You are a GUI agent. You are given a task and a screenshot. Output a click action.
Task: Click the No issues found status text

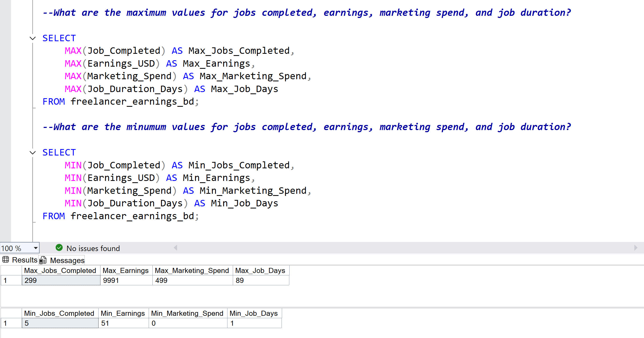click(x=93, y=248)
